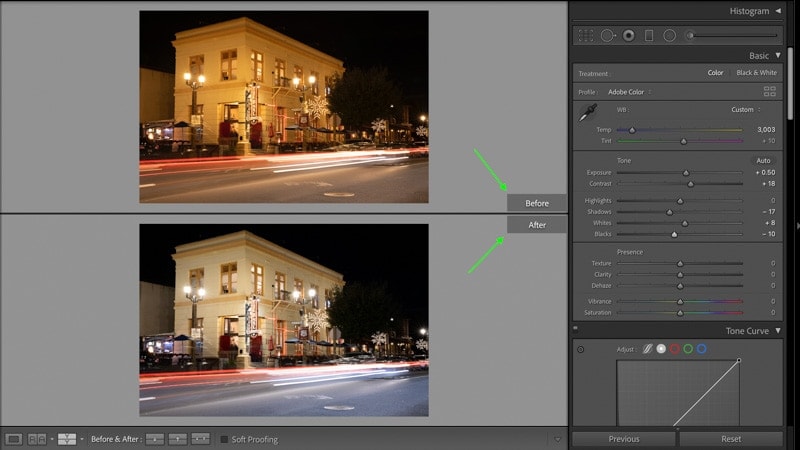Pick the Radial Filter tool
This screenshot has width=800, height=450.
click(669, 35)
